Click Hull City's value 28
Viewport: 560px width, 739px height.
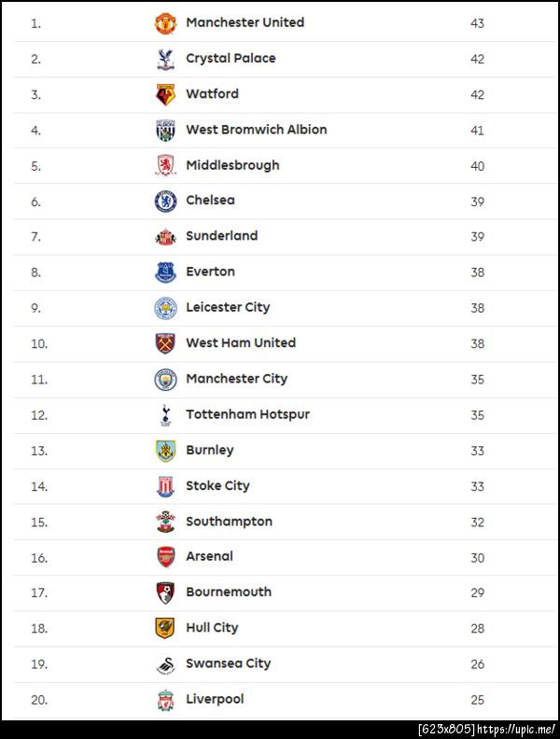point(477,629)
